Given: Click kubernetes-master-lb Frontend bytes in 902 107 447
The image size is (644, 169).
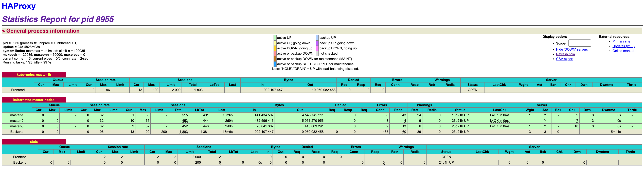Looking at the screenshot, I should coord(273,90).
